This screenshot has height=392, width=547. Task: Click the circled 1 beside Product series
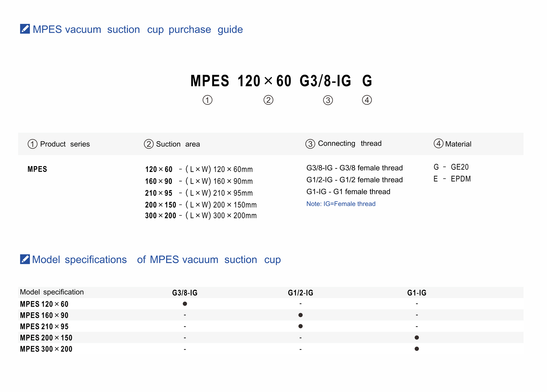click(x=32, y=144)
